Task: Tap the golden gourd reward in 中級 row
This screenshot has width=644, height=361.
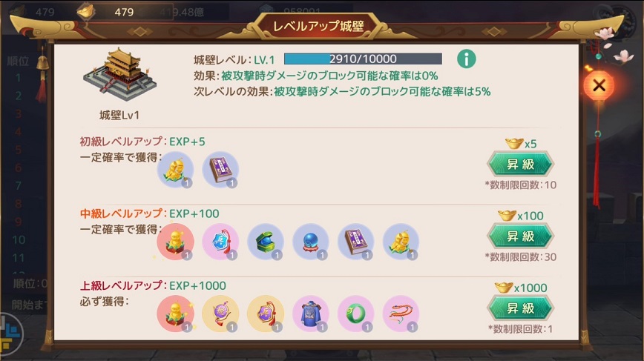Action: tap(401, 242)
